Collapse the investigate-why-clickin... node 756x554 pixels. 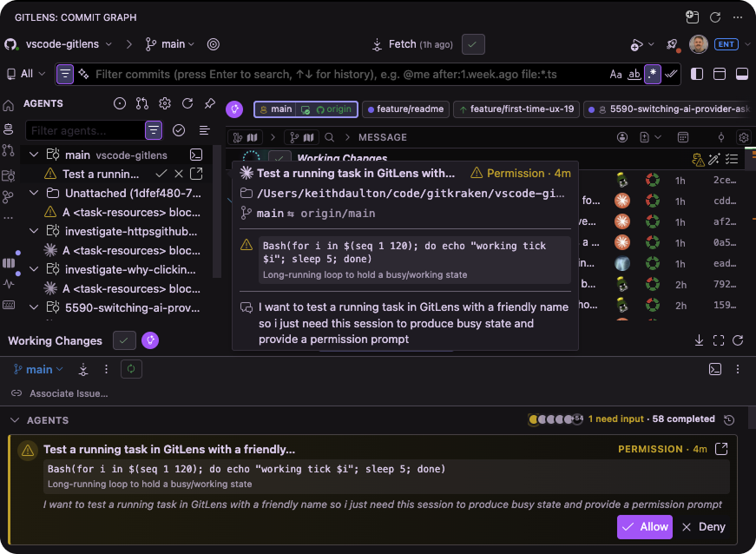pyautogui.click(x=34, y=269)
